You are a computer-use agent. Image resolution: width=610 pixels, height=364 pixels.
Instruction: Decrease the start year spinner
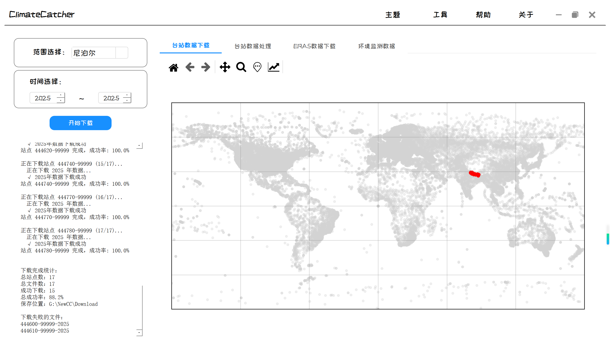coord(61,100)
